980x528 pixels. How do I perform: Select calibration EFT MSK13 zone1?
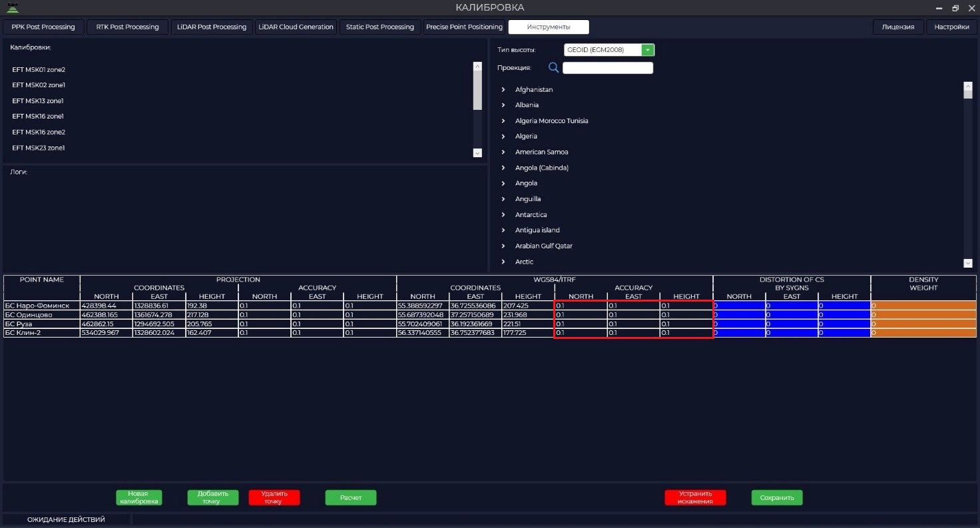[38, 101]
